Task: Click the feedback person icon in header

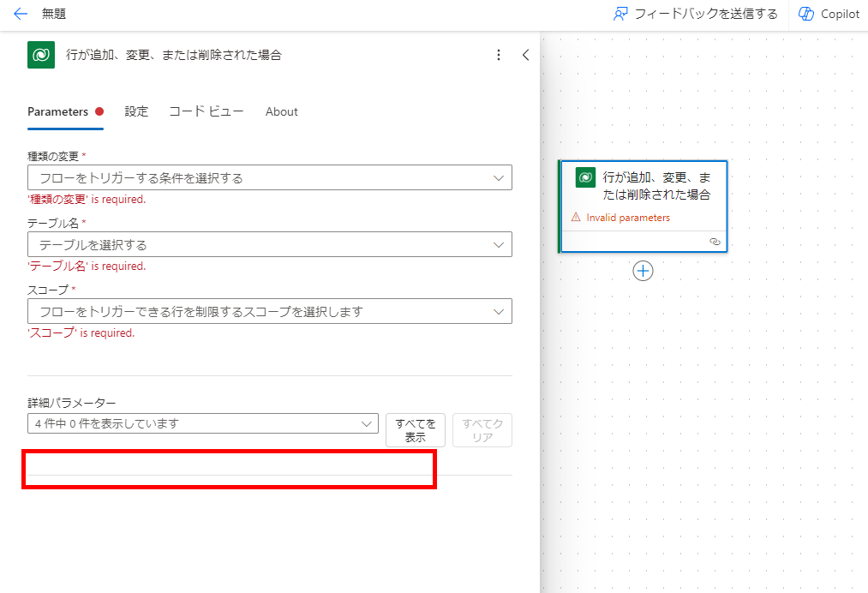Action: [620, 14]
